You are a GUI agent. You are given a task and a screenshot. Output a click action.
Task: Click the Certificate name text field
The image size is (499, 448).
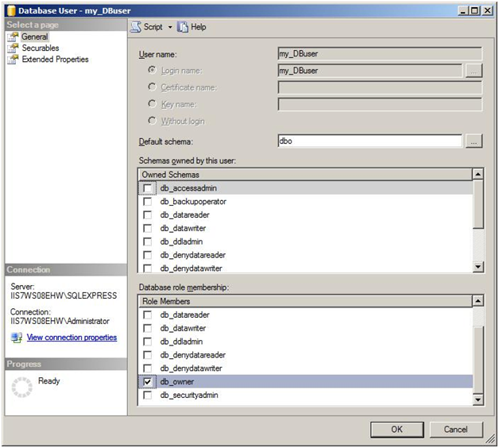(380, 87)
